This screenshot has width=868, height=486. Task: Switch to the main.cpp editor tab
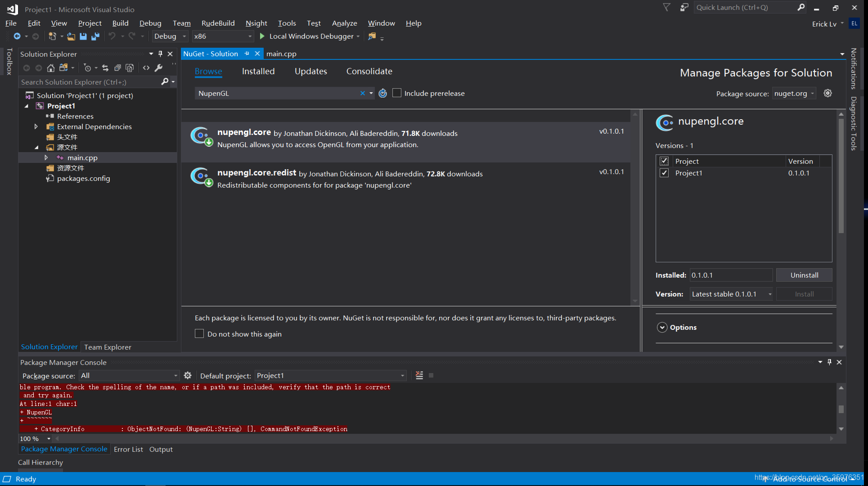(x=281, y=54)
